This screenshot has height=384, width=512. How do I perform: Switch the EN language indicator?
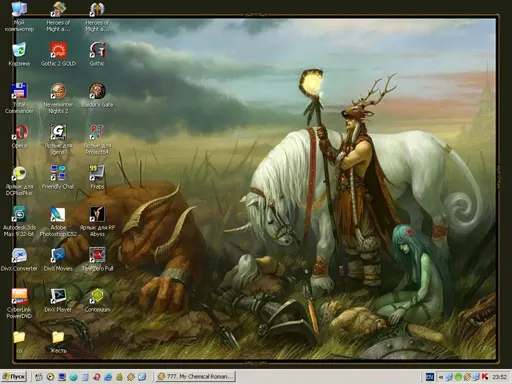[430, 377]
